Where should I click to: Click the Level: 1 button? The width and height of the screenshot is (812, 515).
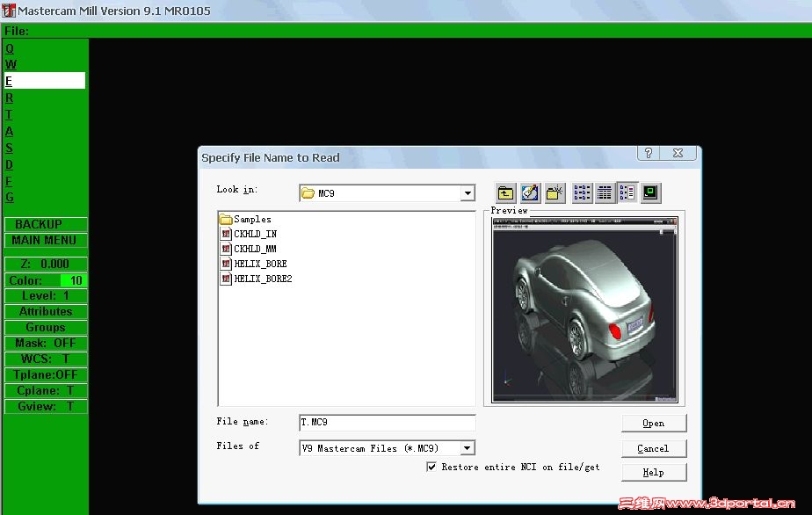46,296
